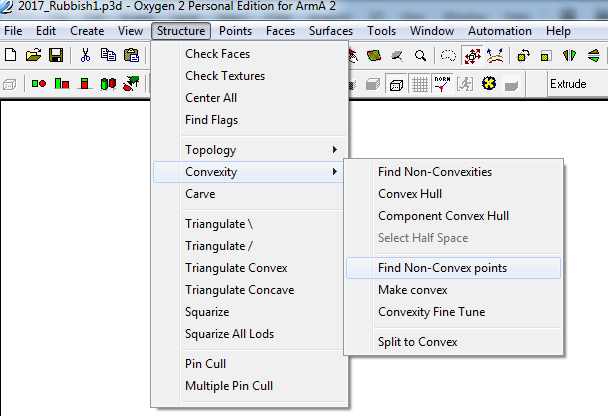Click the green and red bars icon
608x416 pixels.
coord(62,83)
